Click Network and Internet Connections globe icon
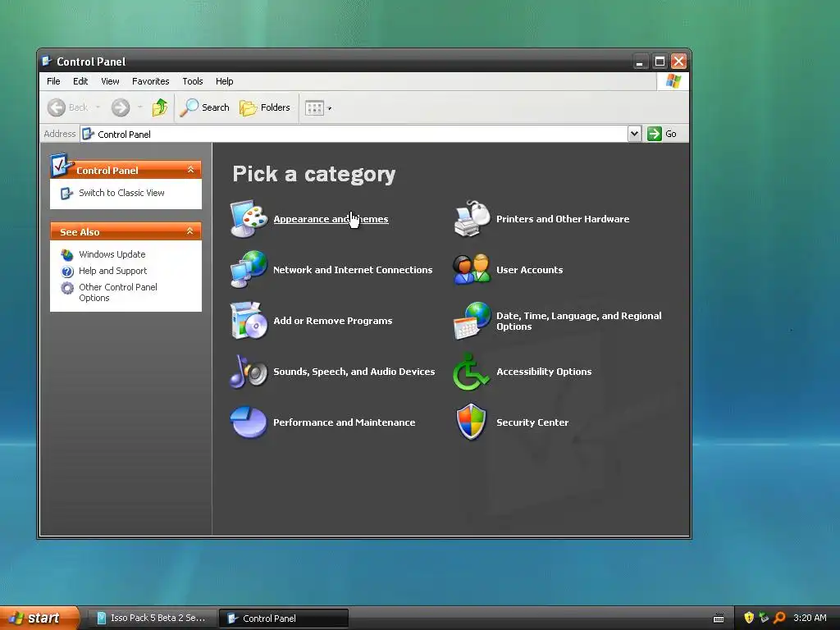 pyautogui.click(x=249, y=269)
